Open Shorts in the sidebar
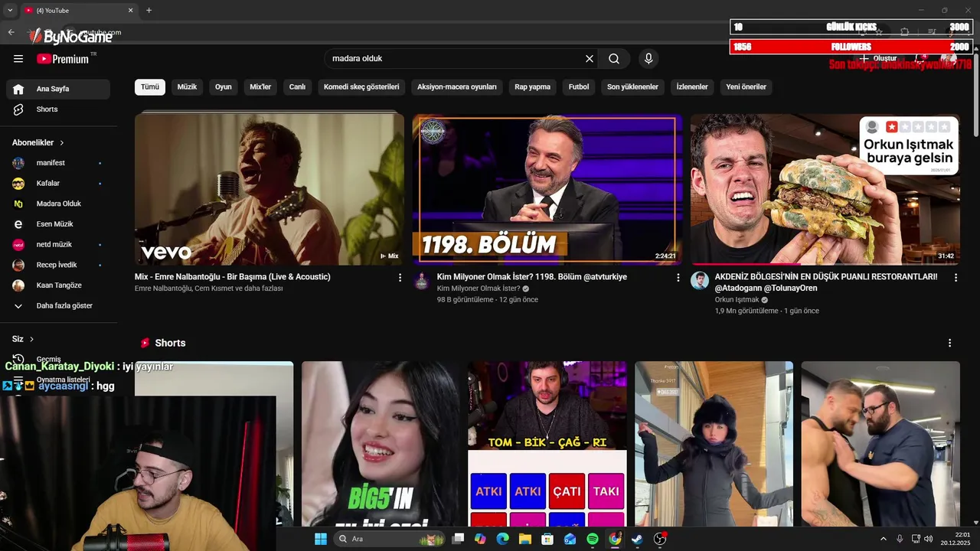Screen dimensions: 980x551 click(58, 109)
